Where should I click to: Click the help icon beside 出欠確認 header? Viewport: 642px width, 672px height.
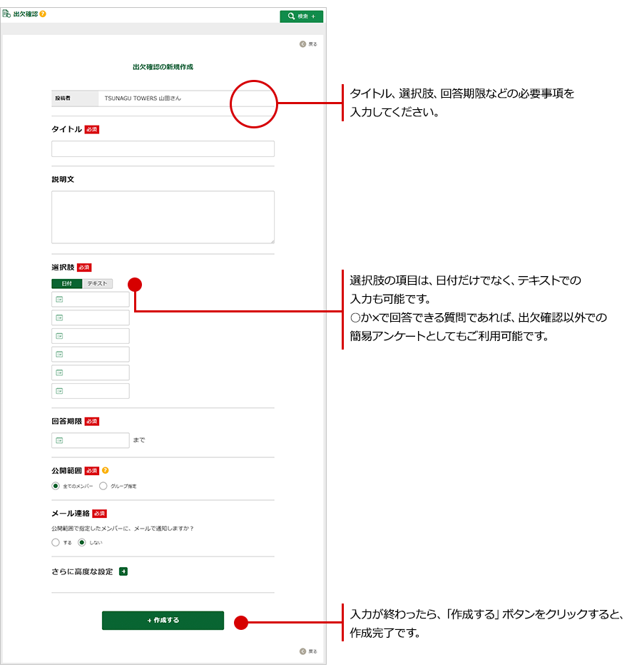(43, 14)
